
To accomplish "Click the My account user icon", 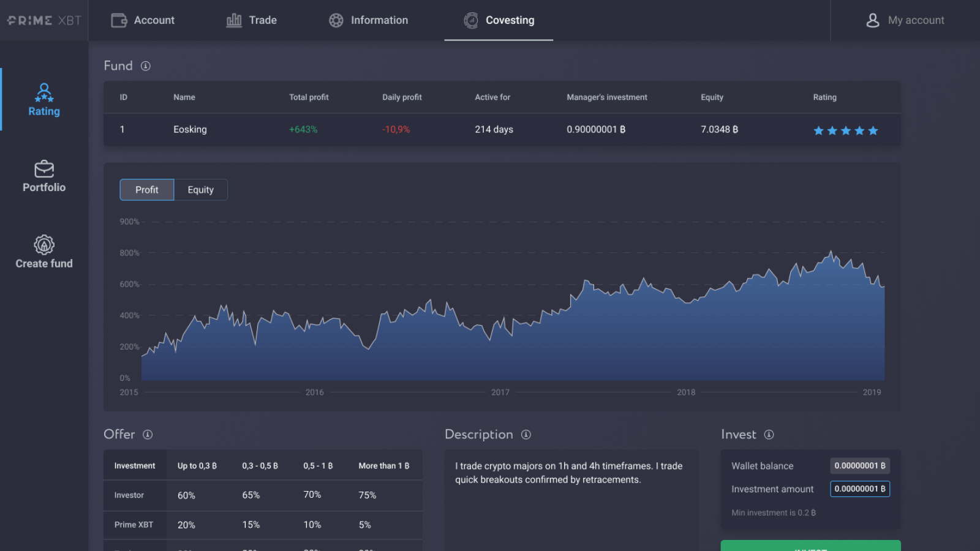I will [873, 20].
